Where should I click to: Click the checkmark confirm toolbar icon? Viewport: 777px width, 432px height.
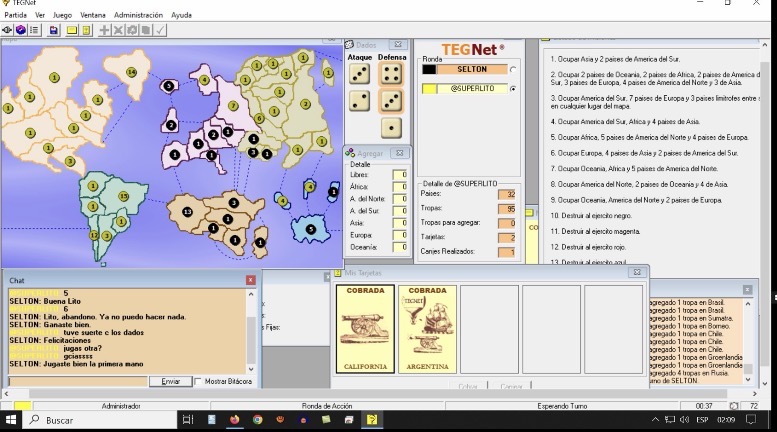click(x=161, y=30)
